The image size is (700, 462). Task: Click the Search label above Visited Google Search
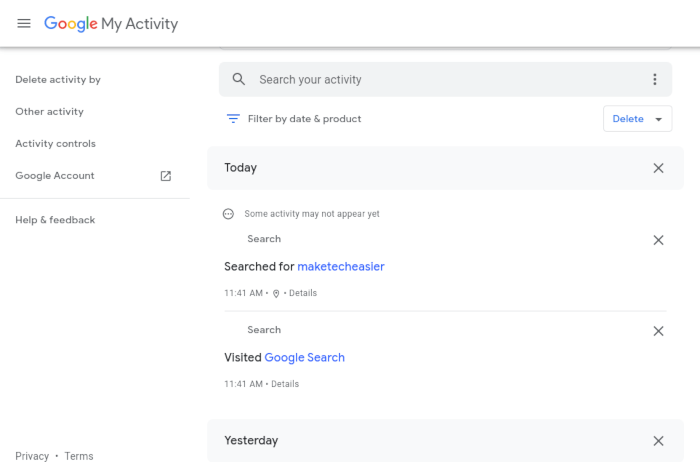(264, 330)
